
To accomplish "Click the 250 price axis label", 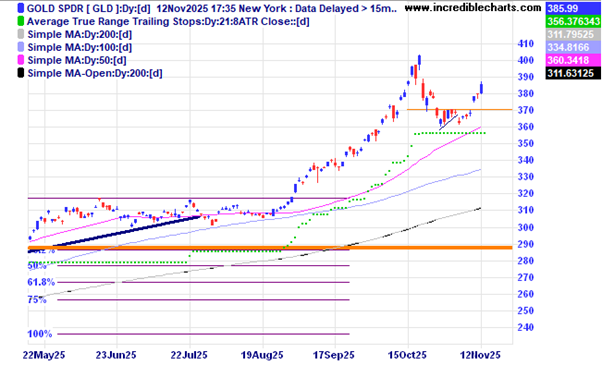I will (x=526, y=310).
